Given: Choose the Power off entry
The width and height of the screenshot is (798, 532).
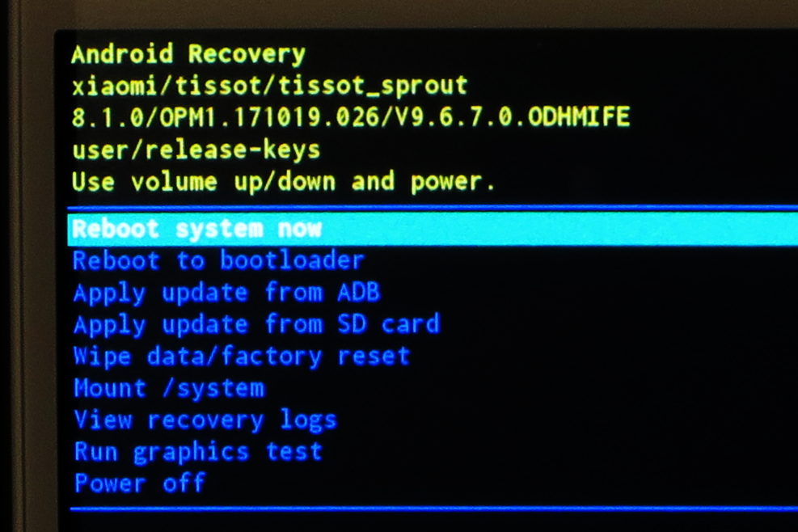Looking at the screenshot, I should (140, 483).
